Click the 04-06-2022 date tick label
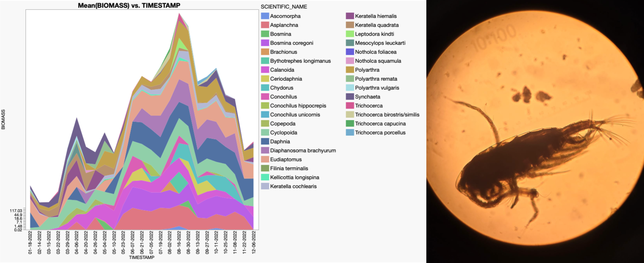The image size is (644, 263). tap(76, 242)
